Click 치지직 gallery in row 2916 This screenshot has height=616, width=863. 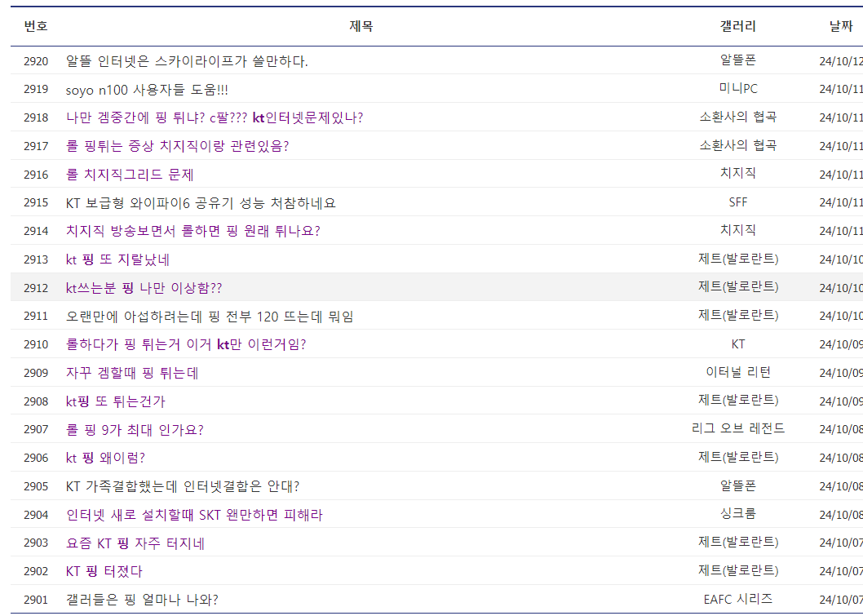pyautogui.click(x=738, y=174)
